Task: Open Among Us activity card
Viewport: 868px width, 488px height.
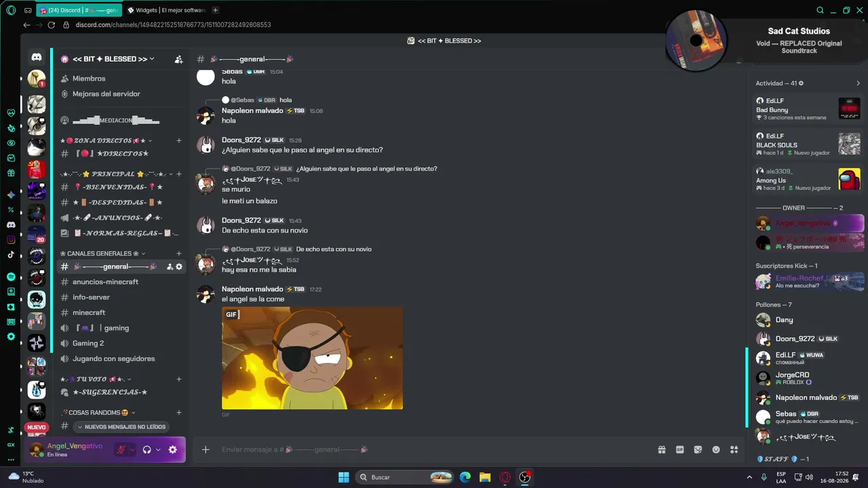Action: click(x=808, y=180)
